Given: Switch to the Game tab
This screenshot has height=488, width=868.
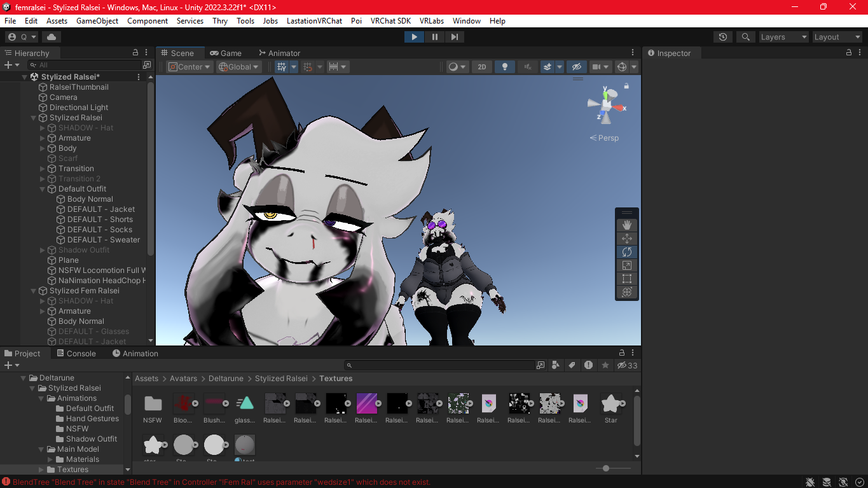Looking at the screenshot, I should click(x=226, y=53).
